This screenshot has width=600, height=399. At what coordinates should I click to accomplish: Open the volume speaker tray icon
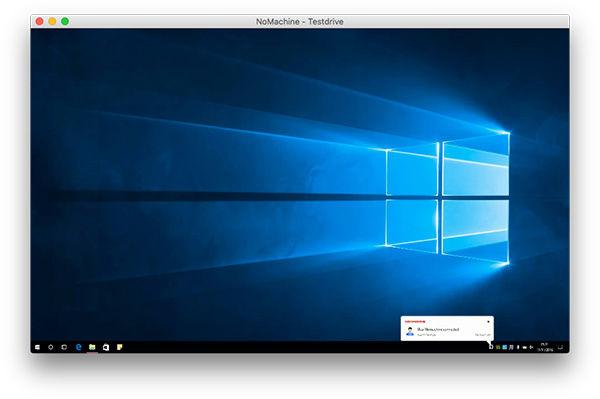point(531,347)
